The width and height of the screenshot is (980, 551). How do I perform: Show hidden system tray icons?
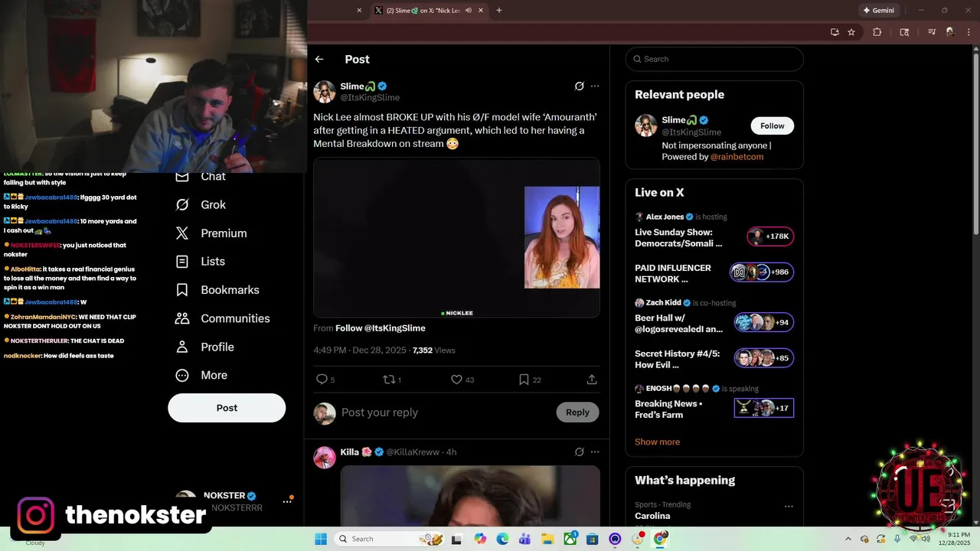pos(848,539)
